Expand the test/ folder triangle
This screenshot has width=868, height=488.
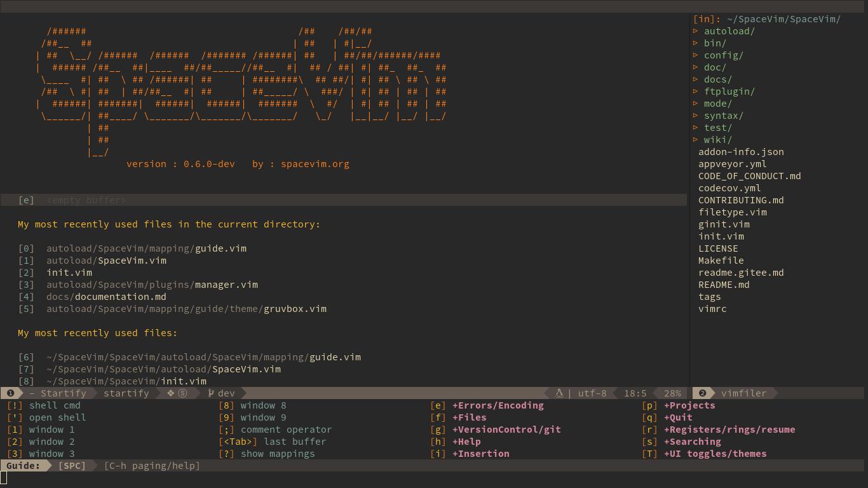(x=696, y=128)
